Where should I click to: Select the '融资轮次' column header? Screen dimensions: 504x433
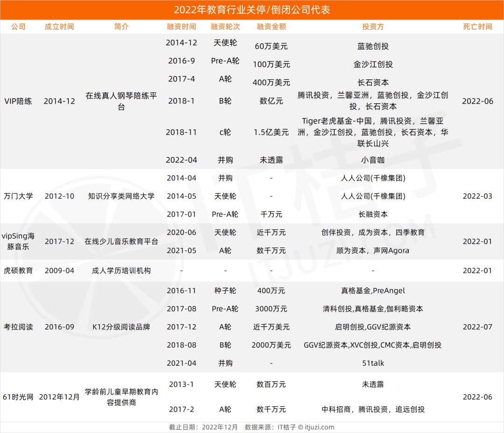tap(225, 27)
